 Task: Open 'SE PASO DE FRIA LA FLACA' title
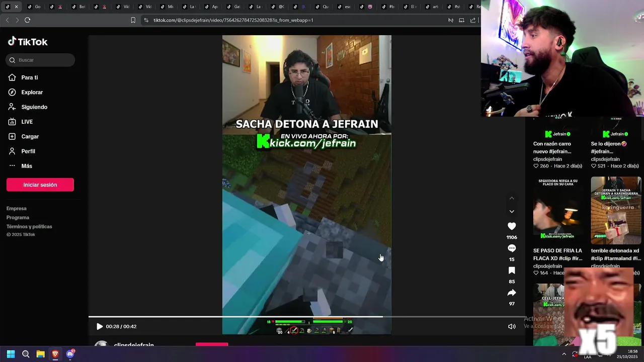(558, 254)
